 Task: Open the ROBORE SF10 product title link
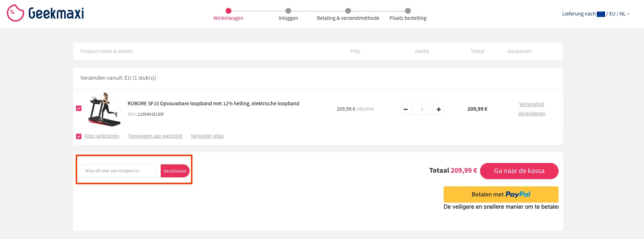coord(213,103)
